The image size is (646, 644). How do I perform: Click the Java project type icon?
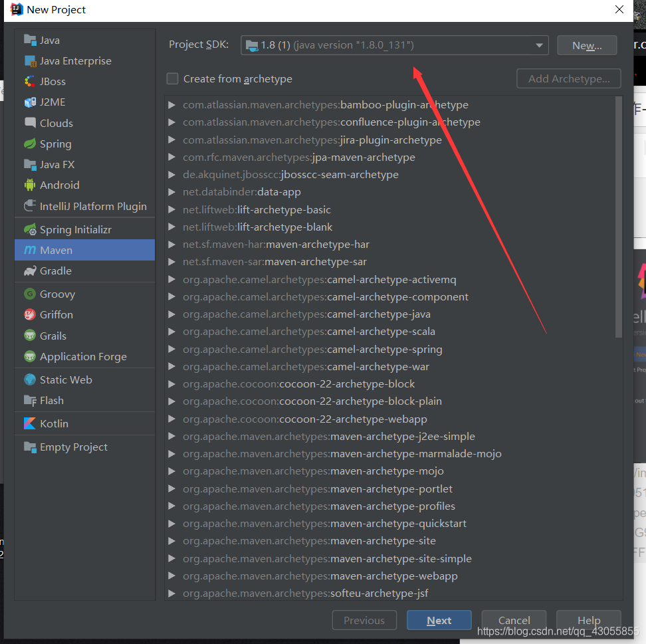[30, 40]
